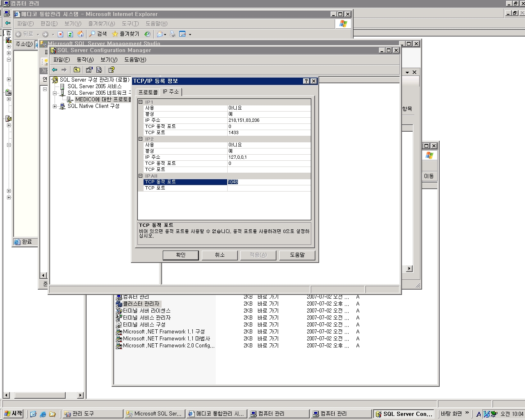Click Internet Explorer quick launch icon

(43, 414)
